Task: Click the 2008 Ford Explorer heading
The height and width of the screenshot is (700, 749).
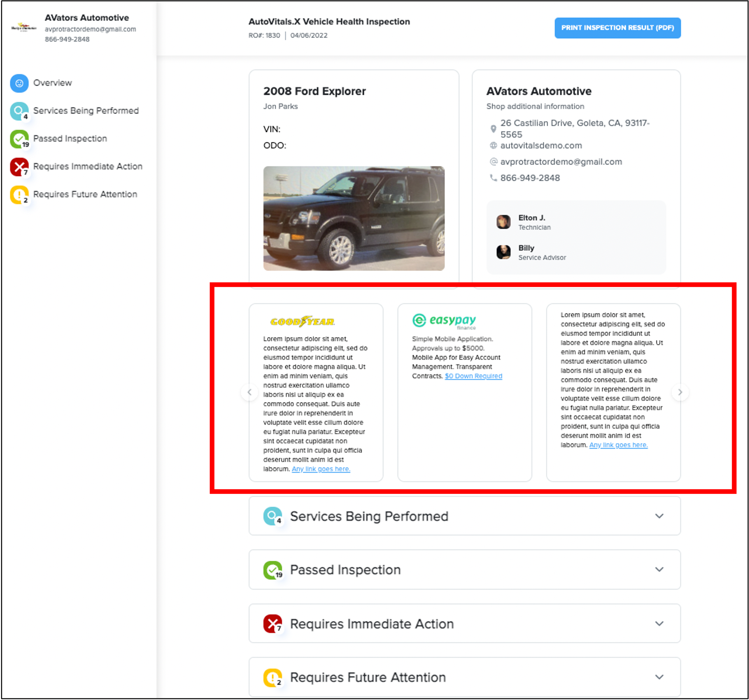Action: 315,91
